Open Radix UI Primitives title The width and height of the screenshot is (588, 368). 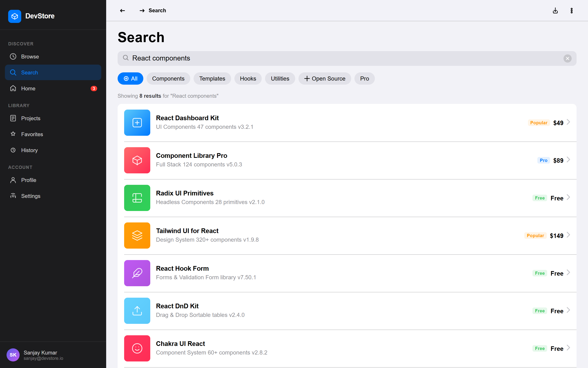(185, 193)
